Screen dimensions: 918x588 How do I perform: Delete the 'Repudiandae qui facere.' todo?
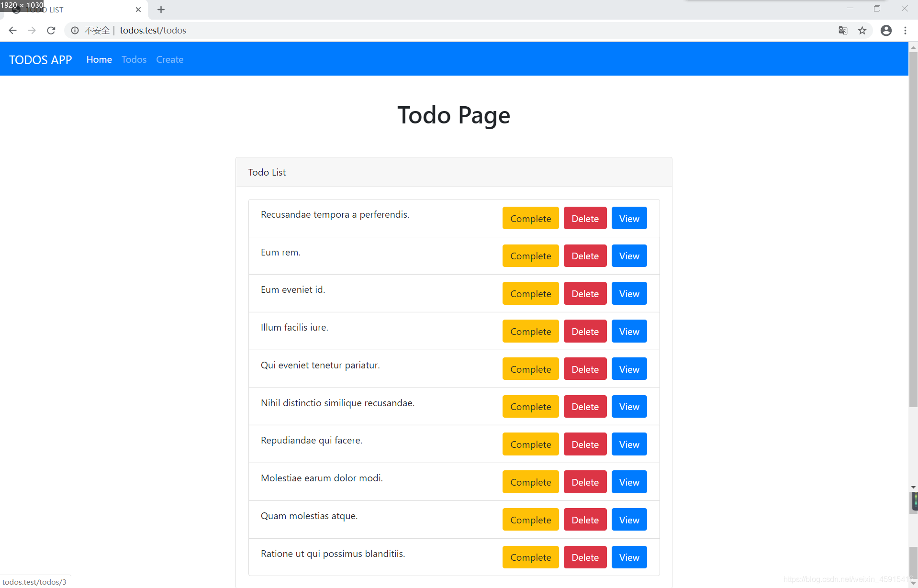pos(585,444)
